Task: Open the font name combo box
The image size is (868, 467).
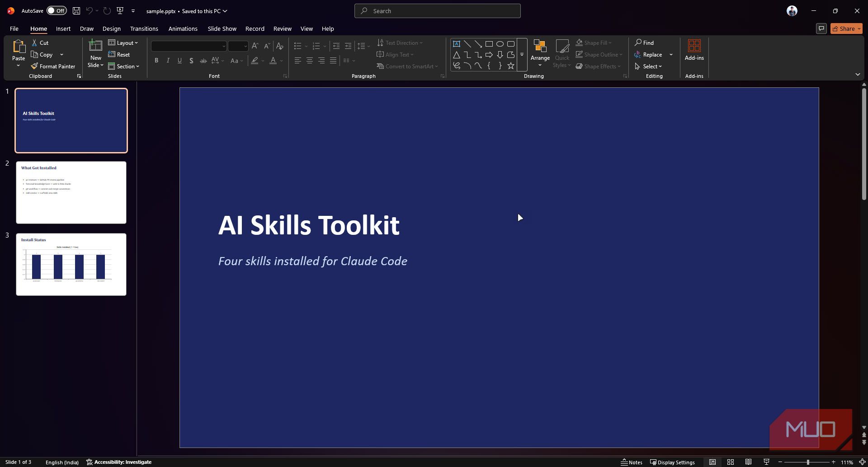Action: point(189,46)
